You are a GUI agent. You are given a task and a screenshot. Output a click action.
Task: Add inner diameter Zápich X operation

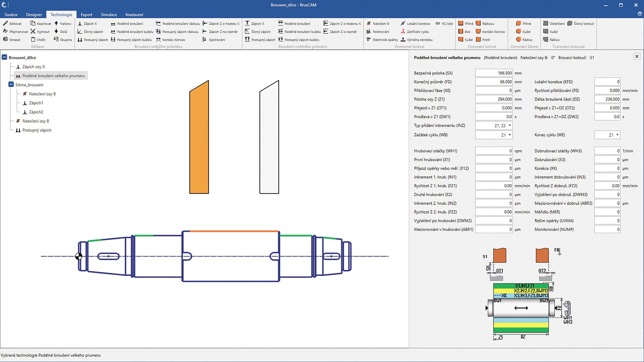pyautogui.click(x=255, y=23)
